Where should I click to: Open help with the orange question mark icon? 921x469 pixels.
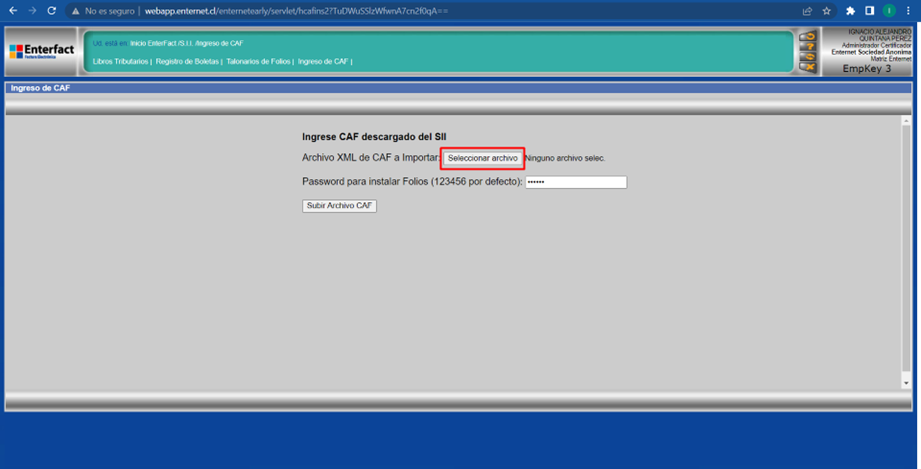click(807, 47)
